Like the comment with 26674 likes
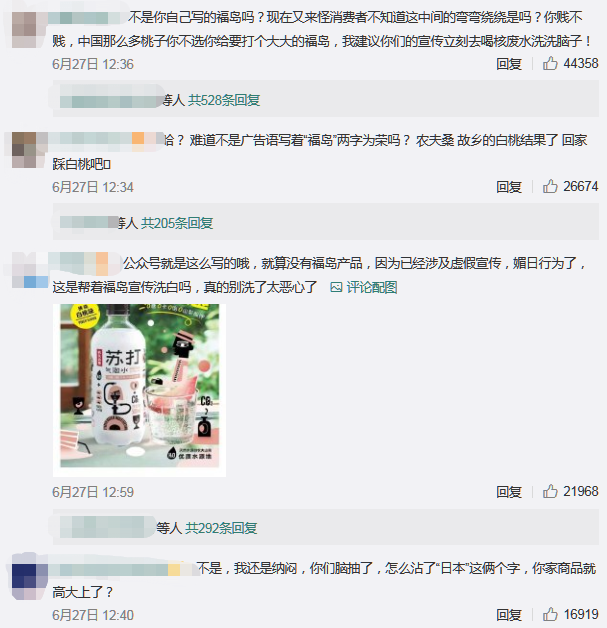The height and width of the screenshot is (628, 607). point(550,186)
